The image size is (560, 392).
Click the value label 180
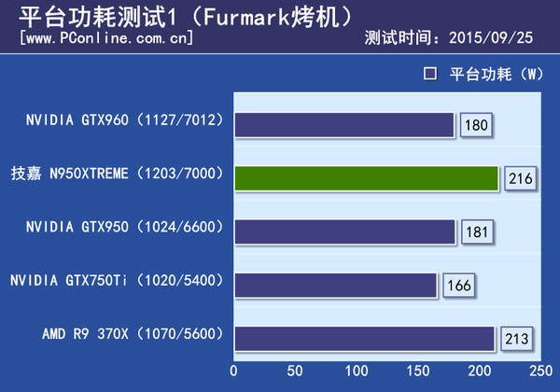476,125
